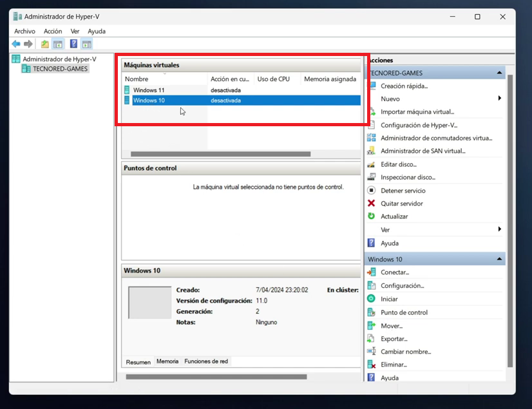
Task: Open the Ayuda menu in the menu bar
Action: pyautogui.click(x=97, y=31)
